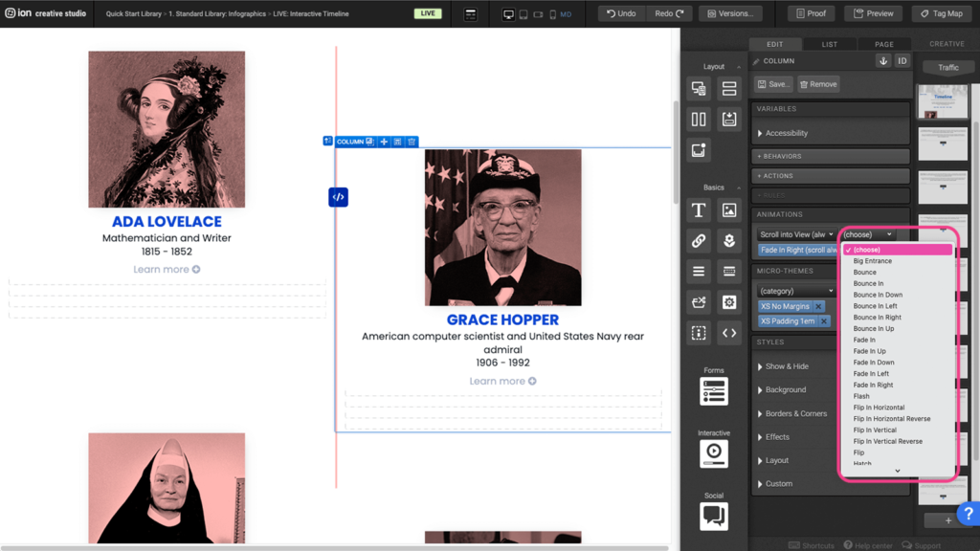This screenshot has width=980, height=551.
Task: Insert the two-column layout element
Action: (x=698, y=119)
